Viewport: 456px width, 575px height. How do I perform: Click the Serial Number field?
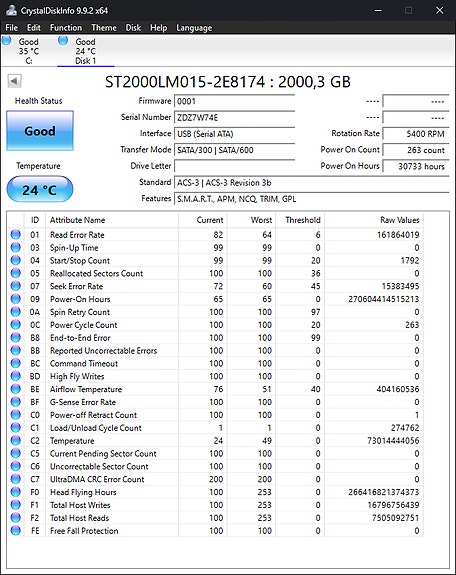coord(234,118)
